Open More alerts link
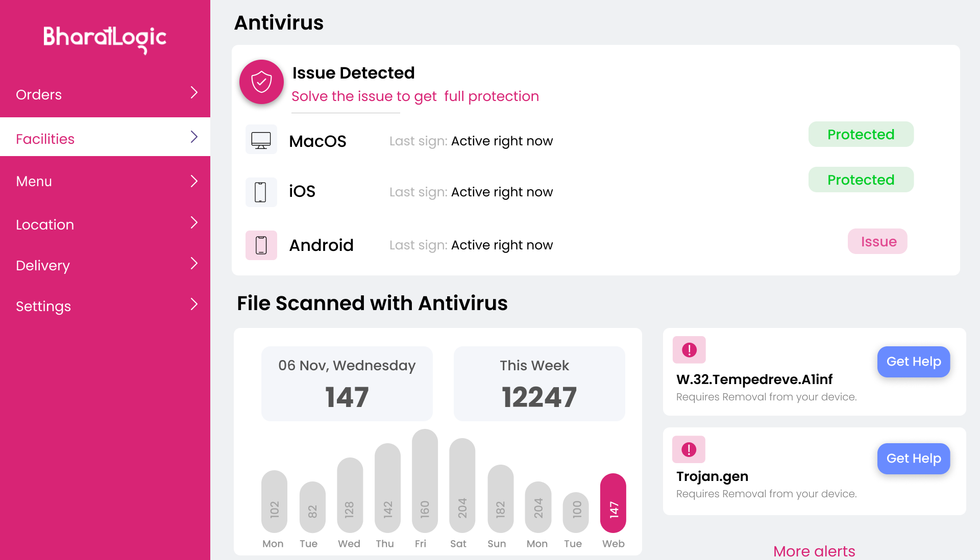The width and height of the screenshot is (980, 560). (x=814, y=551)
